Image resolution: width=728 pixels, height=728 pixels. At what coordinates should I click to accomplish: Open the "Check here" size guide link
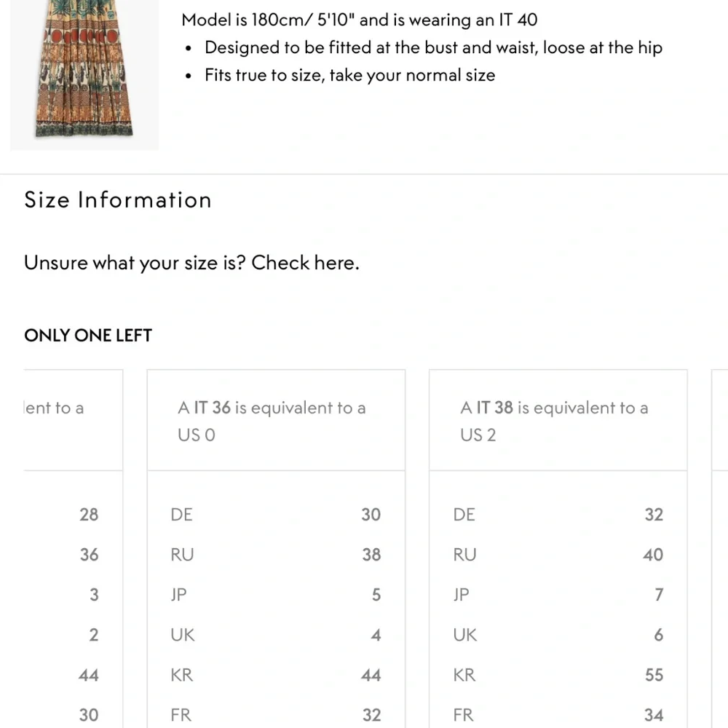[305, 263]
